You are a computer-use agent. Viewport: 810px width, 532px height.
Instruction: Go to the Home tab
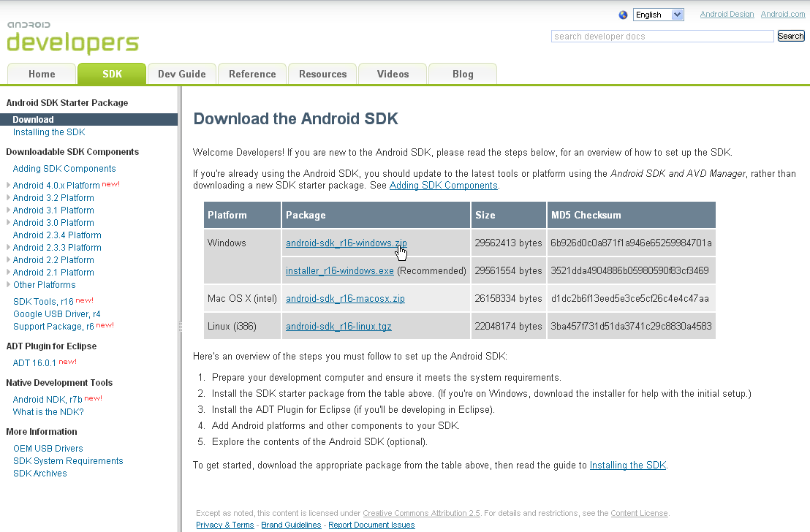(42, 74)
